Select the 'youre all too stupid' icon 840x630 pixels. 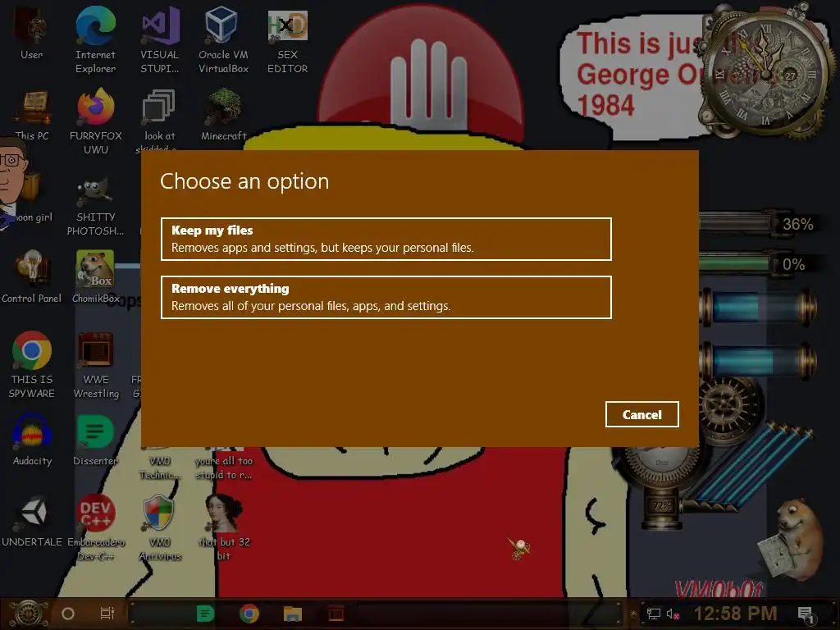223,465
